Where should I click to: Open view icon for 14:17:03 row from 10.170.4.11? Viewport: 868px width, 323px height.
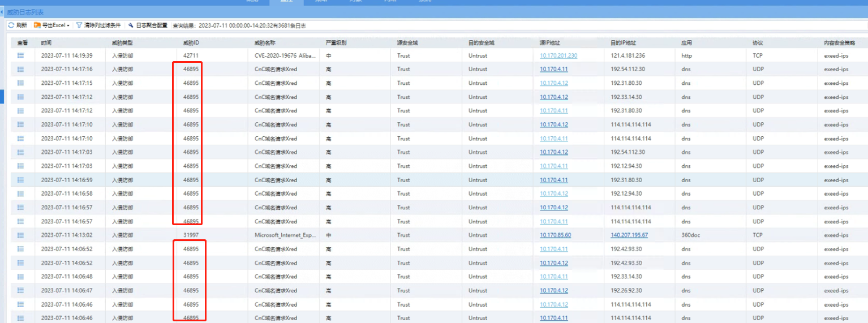pyautogui.click(x=20, y=166)
